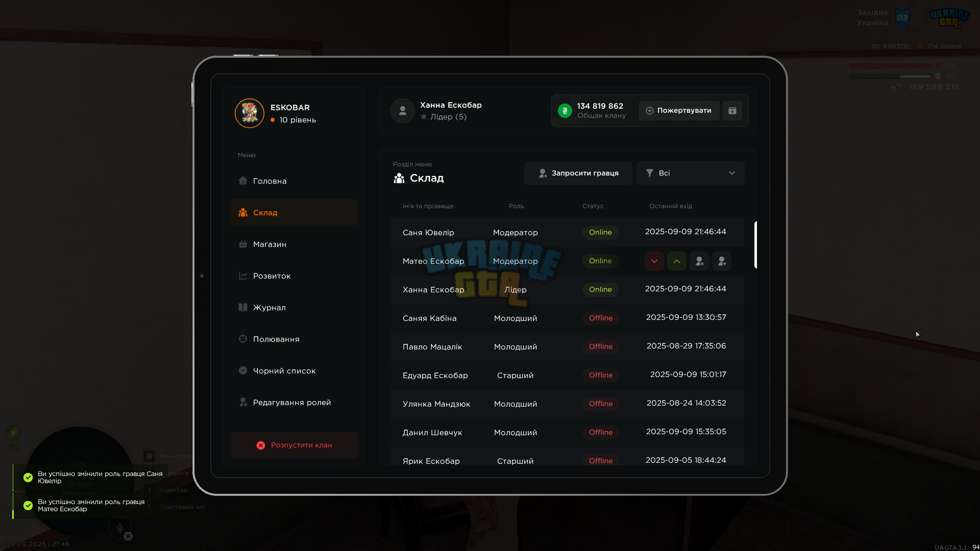Click the Лідер role cell of Ханна Ескобар
Screen dimensions: 980x551
click(x=515, y=290)
